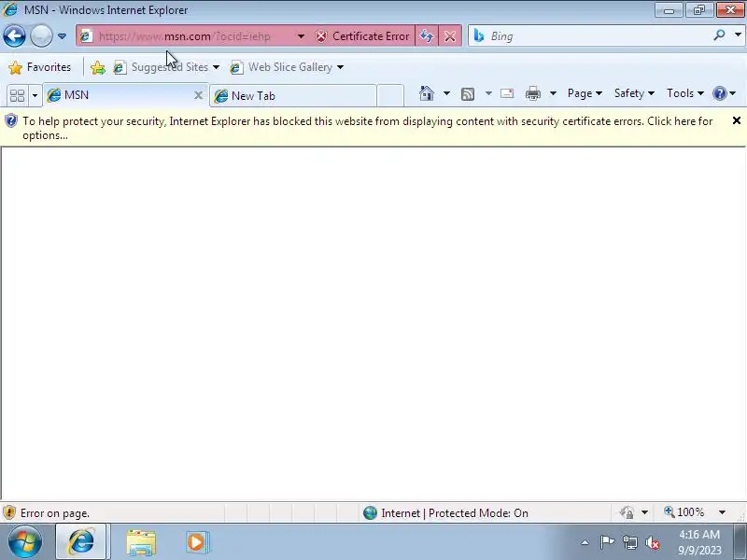Refresh the page with the Refresh icon
The image size is (747, 560).
click(x=427, y=36)
